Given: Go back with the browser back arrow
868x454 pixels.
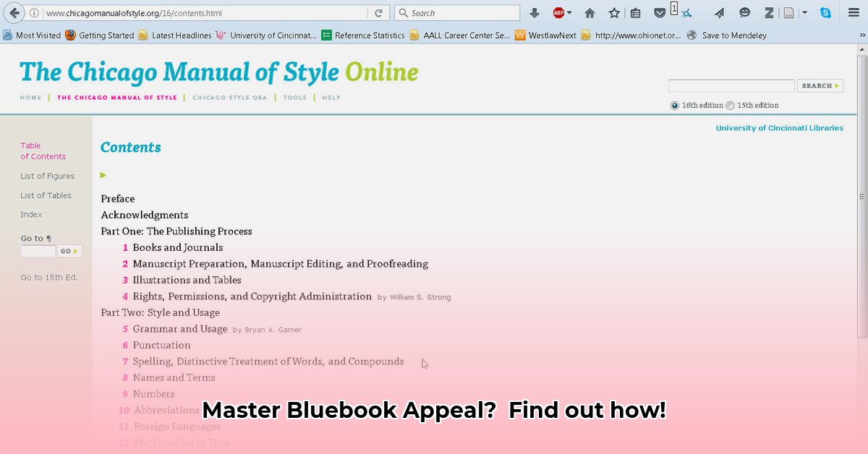Looking at the screenshot, I should click(x=14, y=13).
